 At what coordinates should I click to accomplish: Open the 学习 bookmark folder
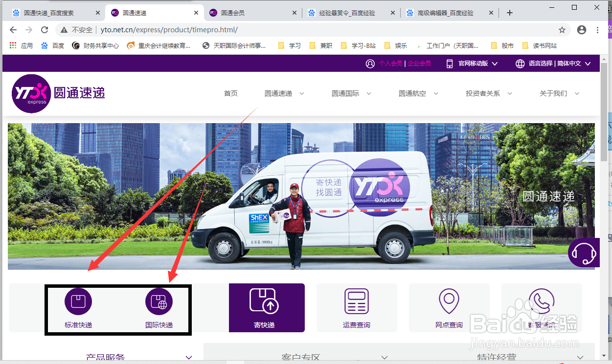pos(289,45)
